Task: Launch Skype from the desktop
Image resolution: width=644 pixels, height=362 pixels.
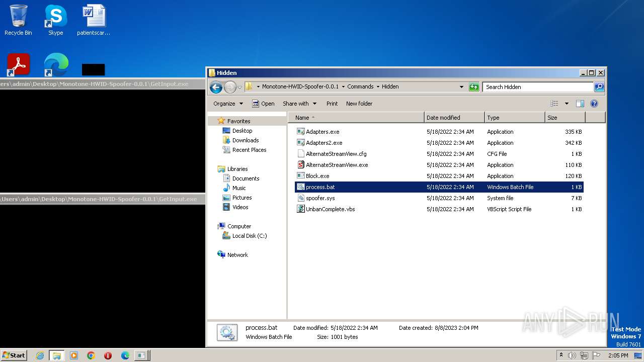Action: point(55,20)
